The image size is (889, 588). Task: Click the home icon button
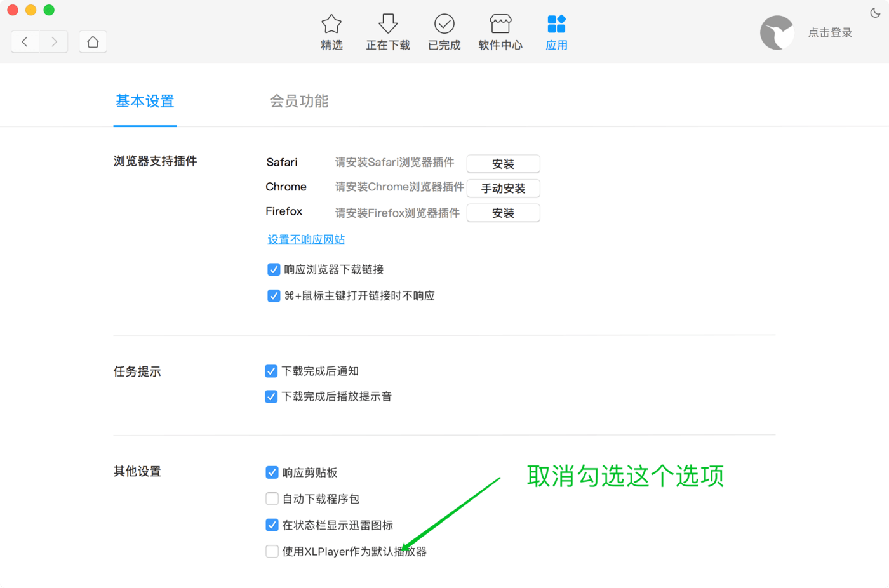93,42
